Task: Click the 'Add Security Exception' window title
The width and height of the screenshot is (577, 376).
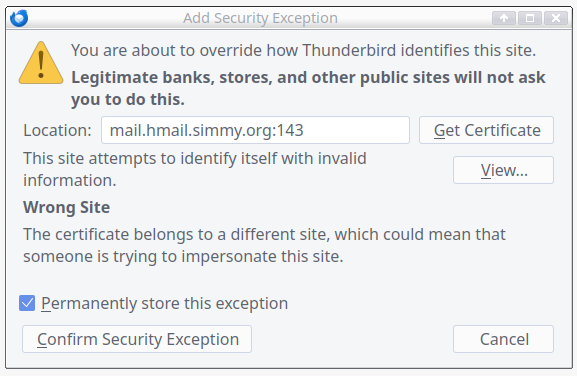Action: [261, 18]
